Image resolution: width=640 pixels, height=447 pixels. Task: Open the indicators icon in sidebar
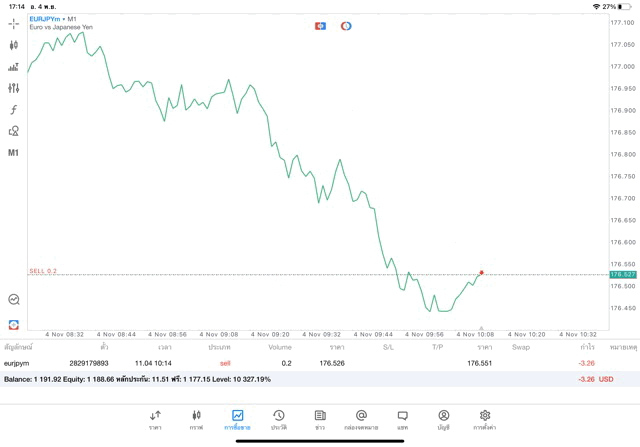[x=14, y=67]
